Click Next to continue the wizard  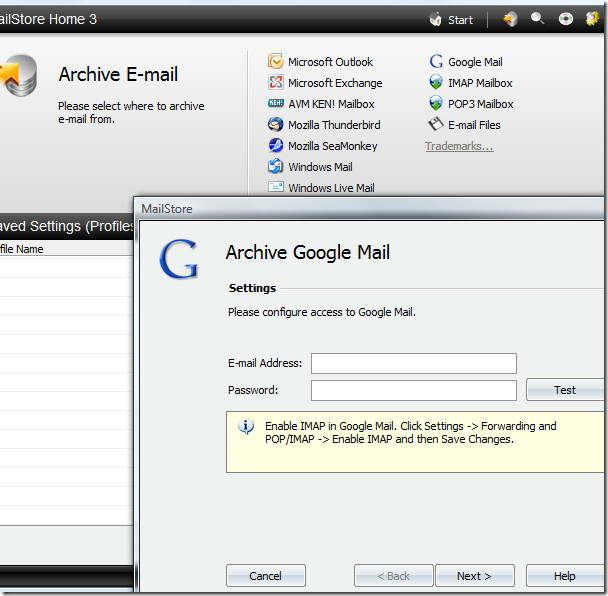pos(474,576)
